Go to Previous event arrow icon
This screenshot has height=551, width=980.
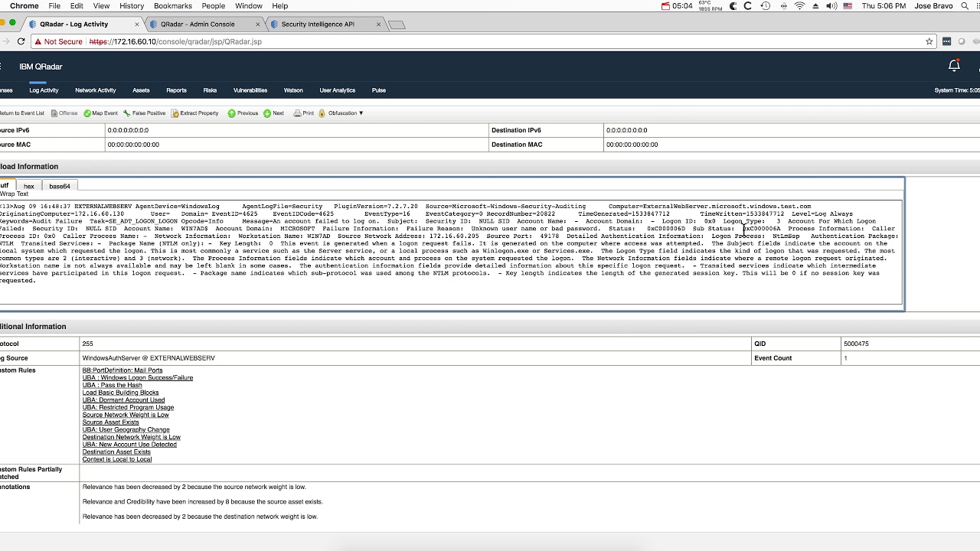point(231,113)
